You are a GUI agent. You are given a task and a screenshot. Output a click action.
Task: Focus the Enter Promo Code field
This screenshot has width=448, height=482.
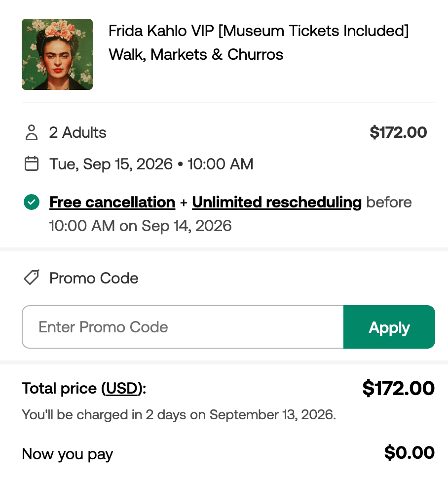[x=183, y=327]
